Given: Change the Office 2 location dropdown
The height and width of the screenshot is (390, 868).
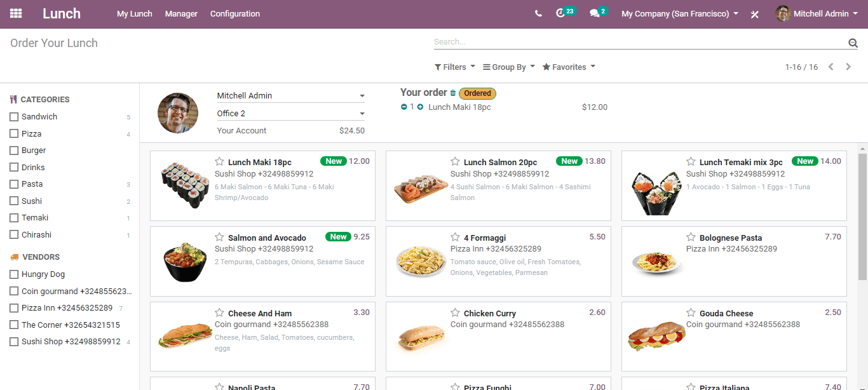Looking at the screenshot, I should coord(291,114).
